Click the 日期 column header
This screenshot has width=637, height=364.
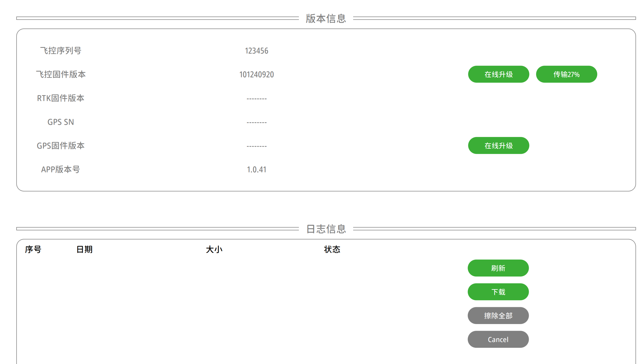(84, 250)
